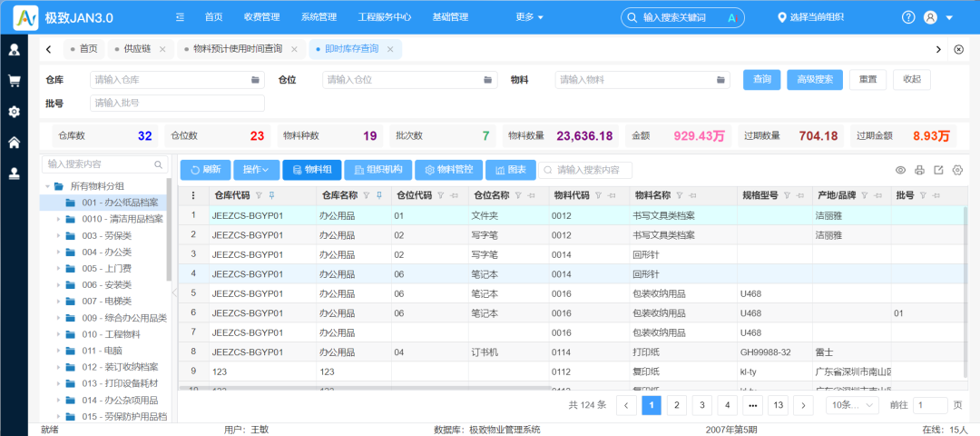
Task: Toggle the 物料组 view button
Action: [312, 170]
